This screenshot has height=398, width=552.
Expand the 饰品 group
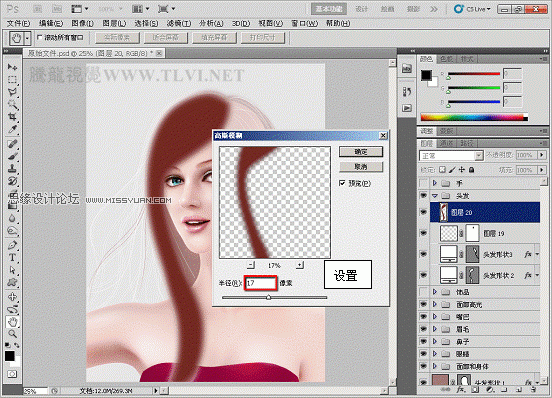[435, 292]
